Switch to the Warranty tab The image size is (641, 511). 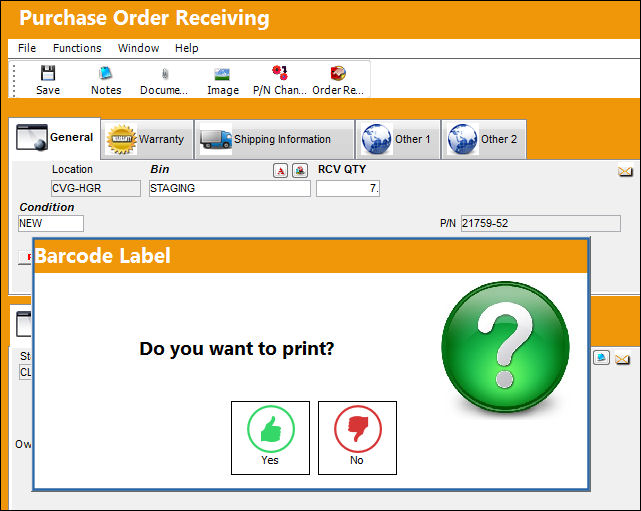coord(147,139)
